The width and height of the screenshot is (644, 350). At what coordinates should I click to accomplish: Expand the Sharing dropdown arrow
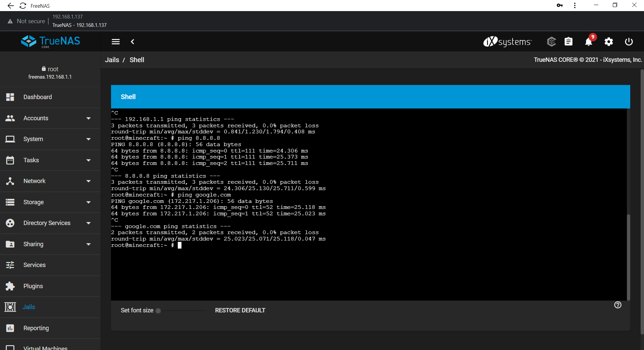tap(89, 244)
